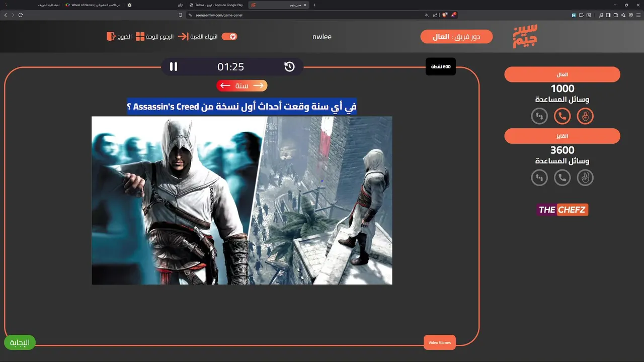644x362 pixels.
Task: Click the 600 نقطة points badge
Action: [440, 66]
